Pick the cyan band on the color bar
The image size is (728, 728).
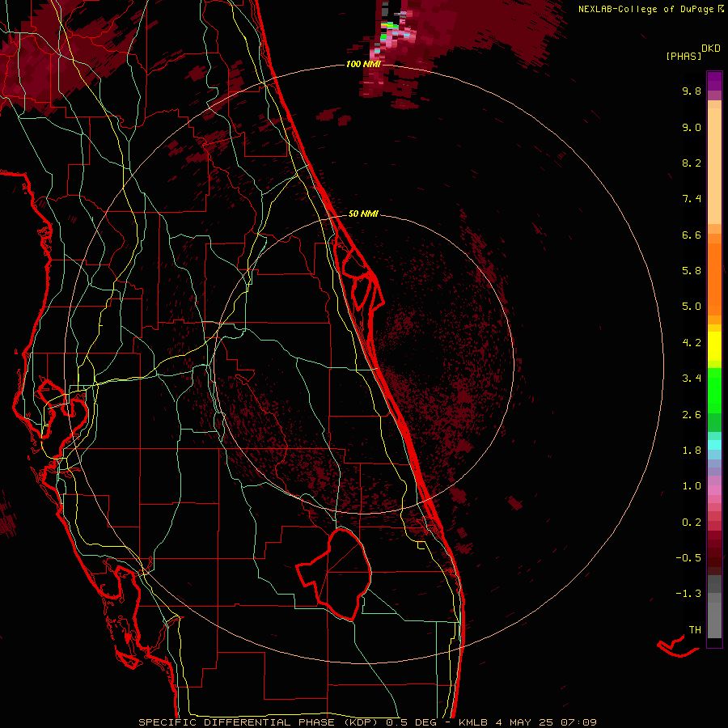(x=714, y=445)
